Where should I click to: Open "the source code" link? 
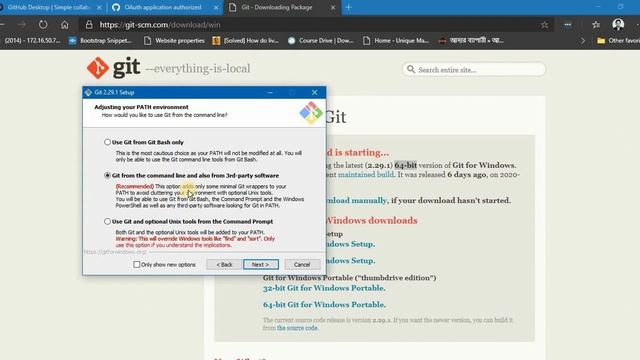[297, 328]
